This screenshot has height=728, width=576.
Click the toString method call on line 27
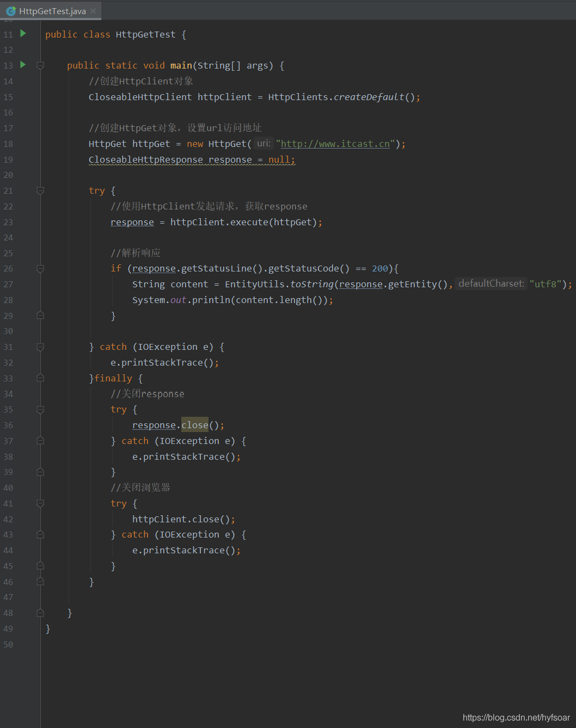pos(312,284)
